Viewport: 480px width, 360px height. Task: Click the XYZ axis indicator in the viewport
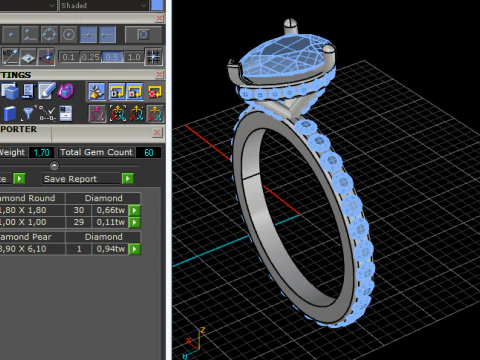pos(193,343)
